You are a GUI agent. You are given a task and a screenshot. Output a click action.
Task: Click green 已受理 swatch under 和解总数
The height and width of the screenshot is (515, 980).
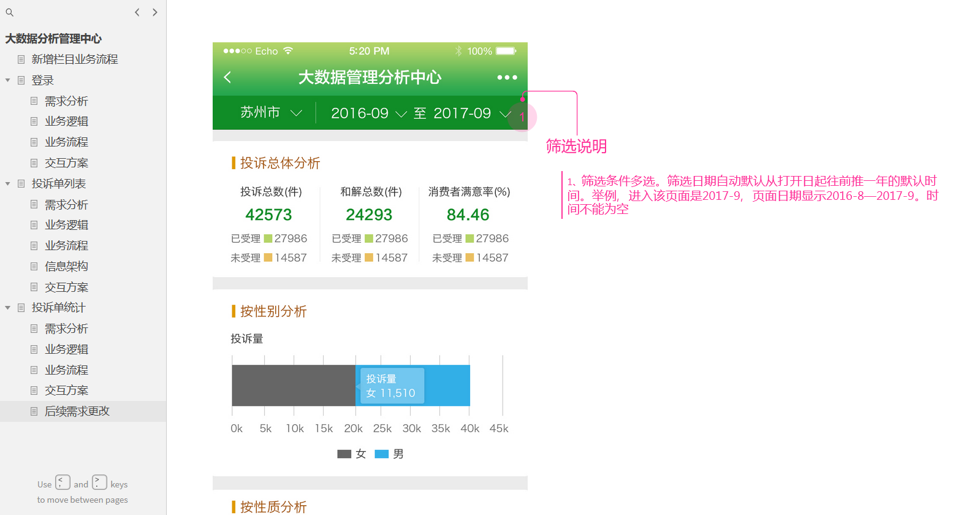tap(369, 238)
